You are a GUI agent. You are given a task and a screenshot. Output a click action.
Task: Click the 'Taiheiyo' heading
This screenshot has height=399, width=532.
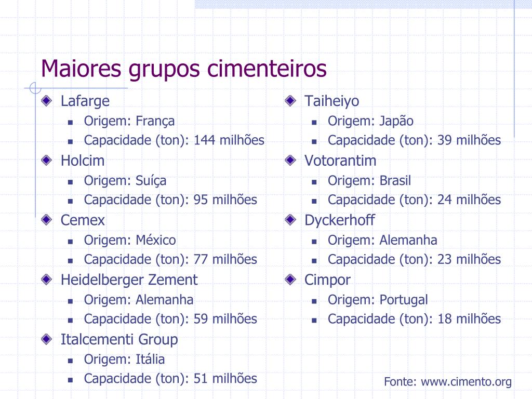[x=331, y=101]
